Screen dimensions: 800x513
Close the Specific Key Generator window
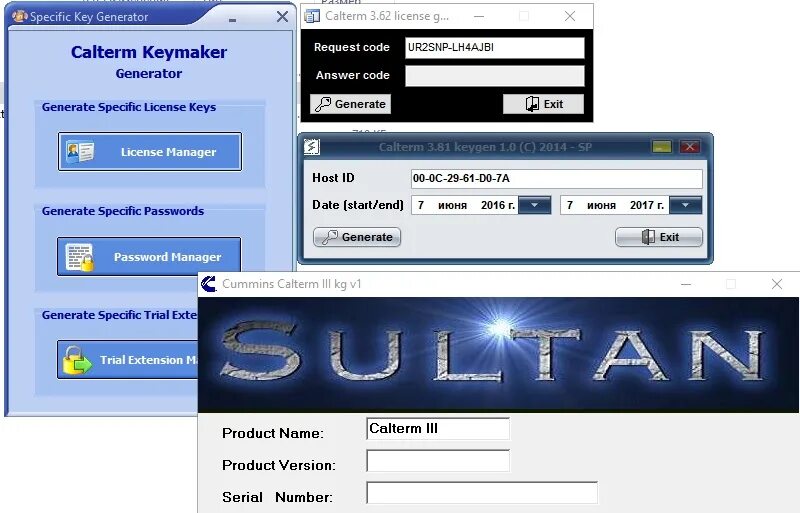[x=282, y=17]
